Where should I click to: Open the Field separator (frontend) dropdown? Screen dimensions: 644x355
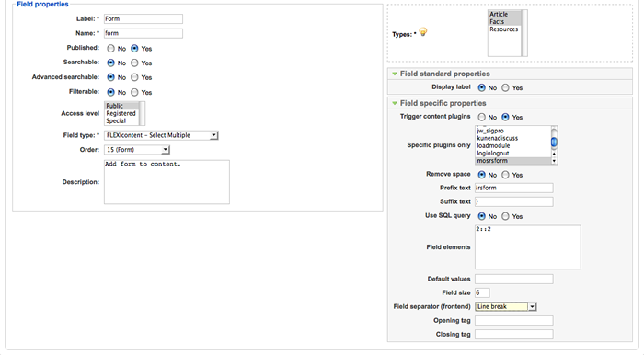coord(506,306)
